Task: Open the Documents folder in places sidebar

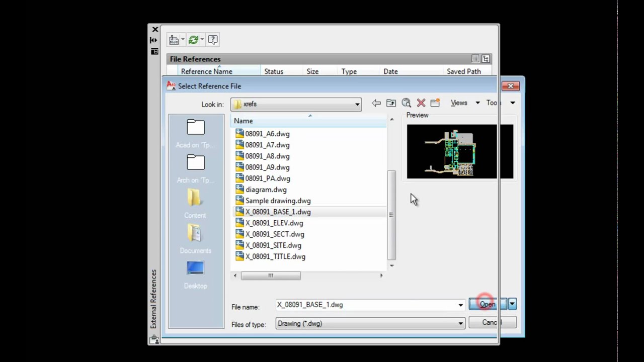Action: point(195,239)
